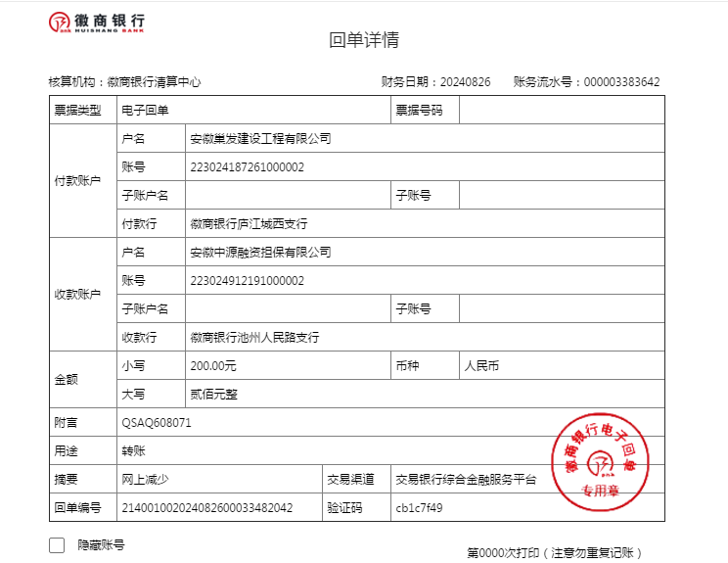This screenshot has height=563, width=728.
Task: Click payer account number 223024187261000002
Action: (247, 167)
